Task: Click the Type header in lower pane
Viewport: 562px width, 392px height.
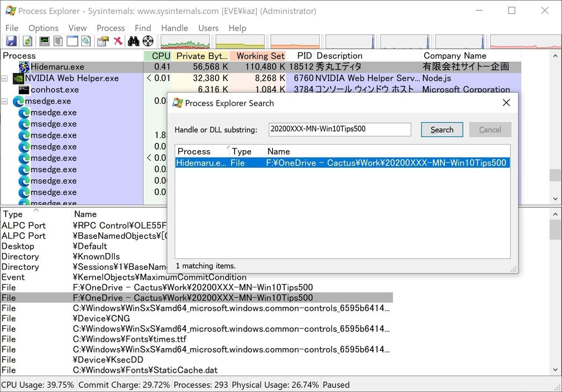Action: [36, 214]
